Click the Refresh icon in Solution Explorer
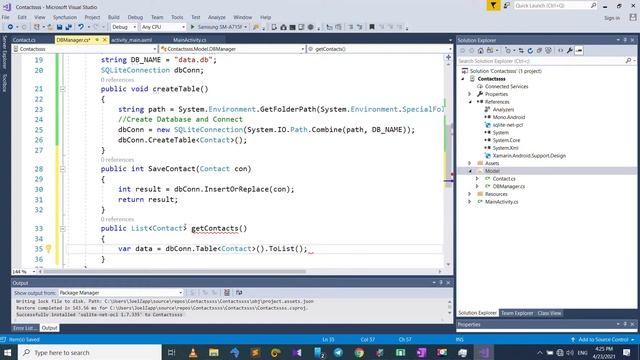This screenshot has height=360, width=640. pos(530,51)
